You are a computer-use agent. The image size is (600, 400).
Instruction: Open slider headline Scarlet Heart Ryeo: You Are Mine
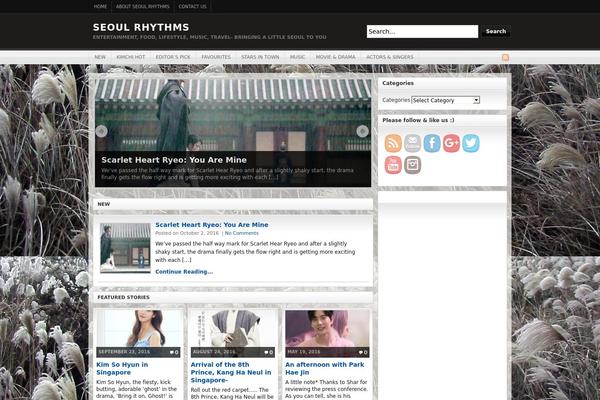pyautogui.click(x=174, y=160)
